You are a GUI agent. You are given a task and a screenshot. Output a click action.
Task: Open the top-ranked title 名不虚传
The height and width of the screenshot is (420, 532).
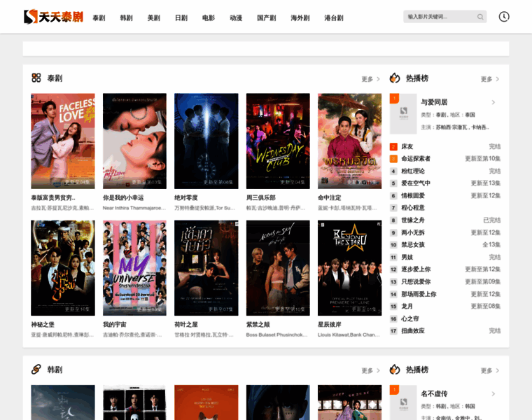434,393
